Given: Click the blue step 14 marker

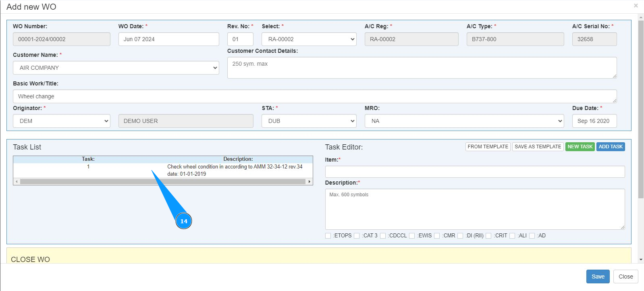Looking at the screenshot, I should tap(184, 221).
